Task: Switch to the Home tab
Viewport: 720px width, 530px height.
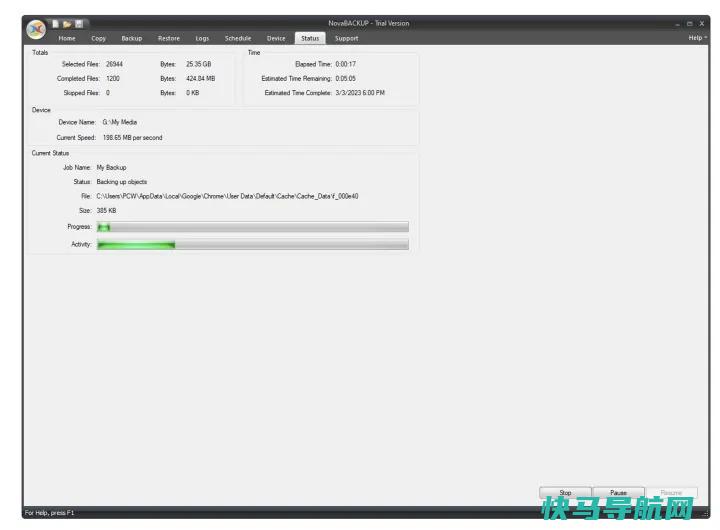Action: (x=67, y=39)
